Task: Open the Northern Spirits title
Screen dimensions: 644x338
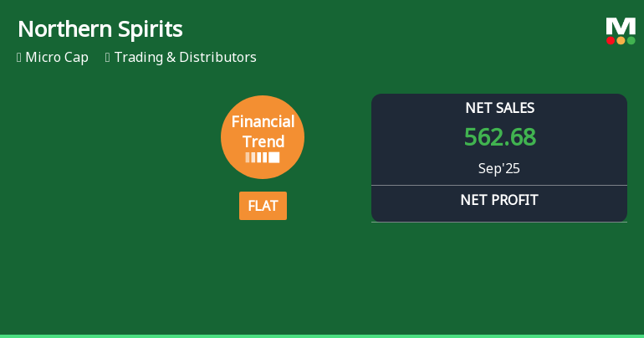Action: click(x=100, y=29)
